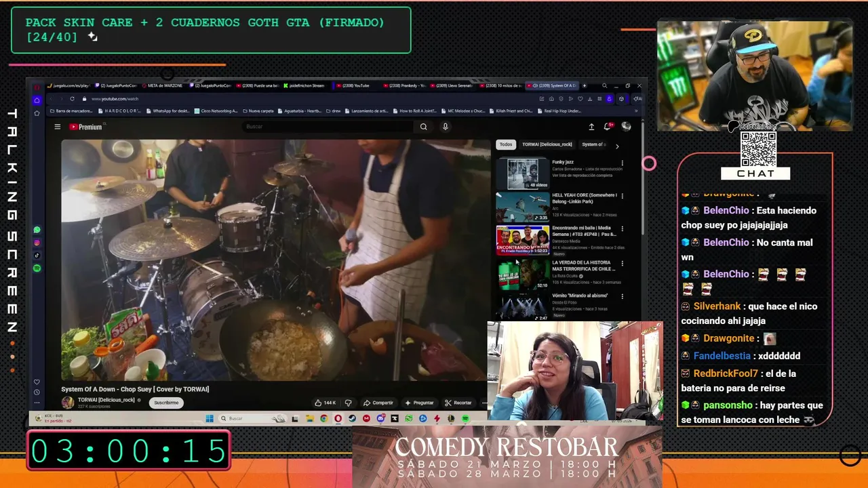
Task: Open TORWAI [Delicious_rock] channel name
Action: pos(106,400)
